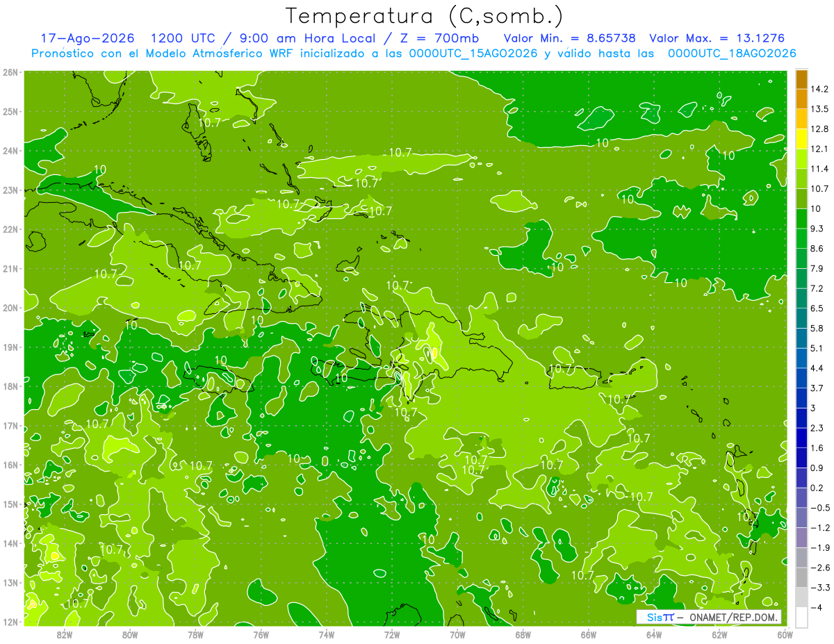Click the dark orange swatch above 14.2

click(801, 79)
